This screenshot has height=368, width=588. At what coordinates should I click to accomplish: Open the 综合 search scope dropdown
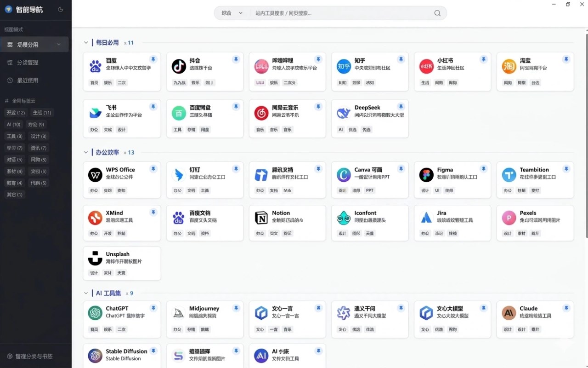[232, 13]
